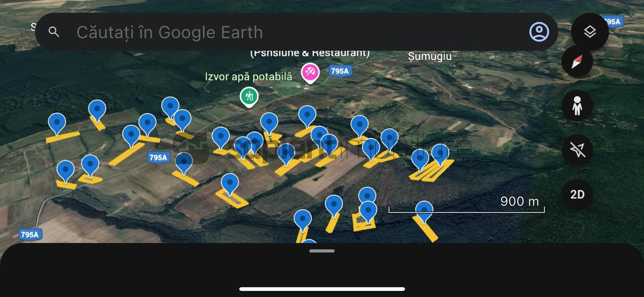
Task: Tap the red compass icon
Action: point(577,62)
